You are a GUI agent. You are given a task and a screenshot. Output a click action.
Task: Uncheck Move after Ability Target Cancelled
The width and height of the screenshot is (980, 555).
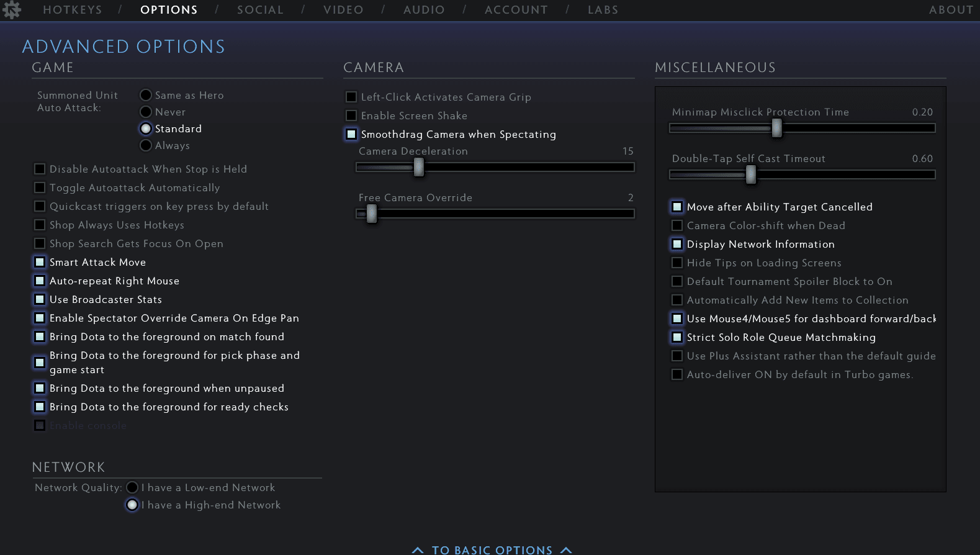[677, 207]
